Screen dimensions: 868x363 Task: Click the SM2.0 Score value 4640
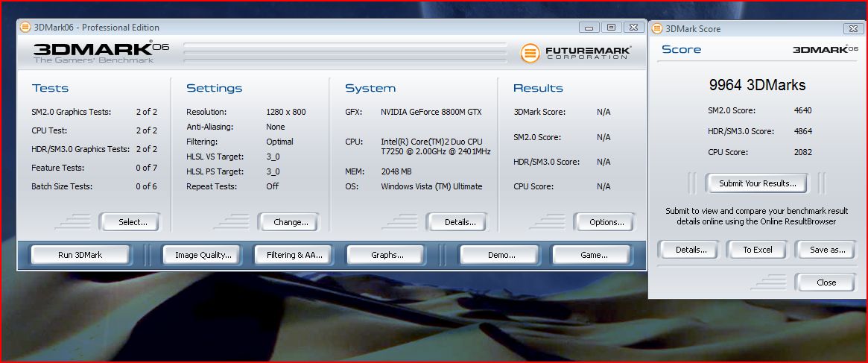pos(802,110)
